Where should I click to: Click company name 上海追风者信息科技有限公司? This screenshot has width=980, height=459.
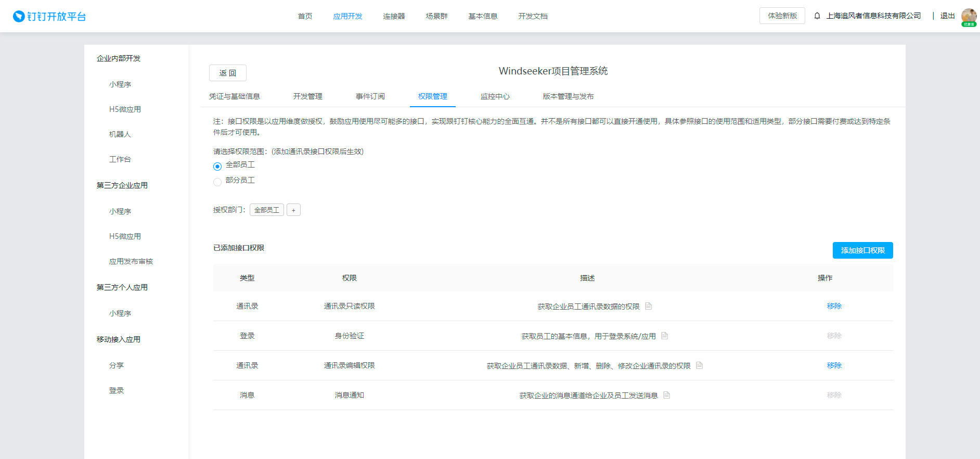873,16
